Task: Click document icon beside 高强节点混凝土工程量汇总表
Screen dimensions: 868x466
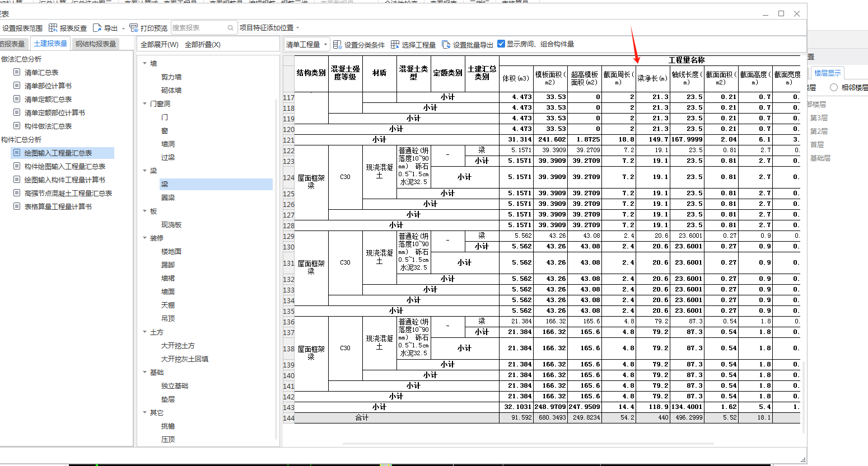Action: tap(17, 193)
